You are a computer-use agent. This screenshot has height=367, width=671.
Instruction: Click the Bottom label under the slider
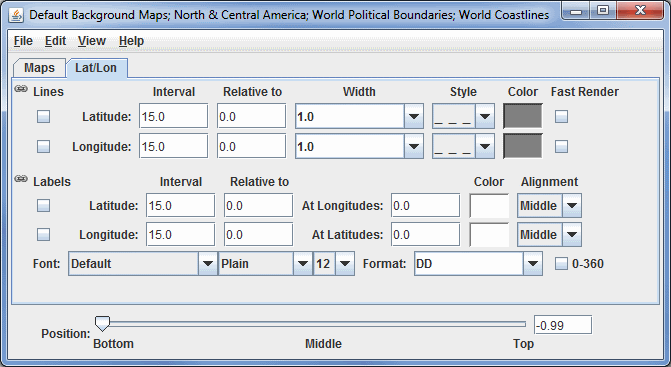tap(113, 344)
